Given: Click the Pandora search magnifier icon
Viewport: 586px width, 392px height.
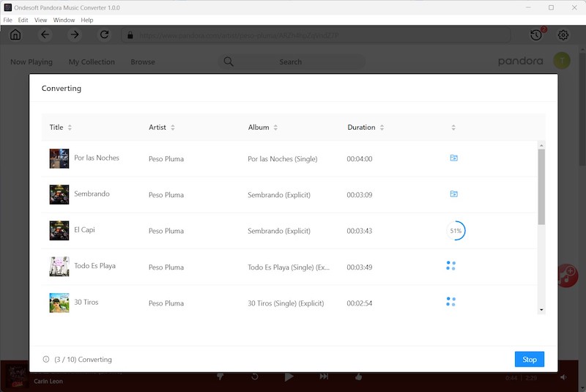Looking at the screenshot, I should [229, 62].
